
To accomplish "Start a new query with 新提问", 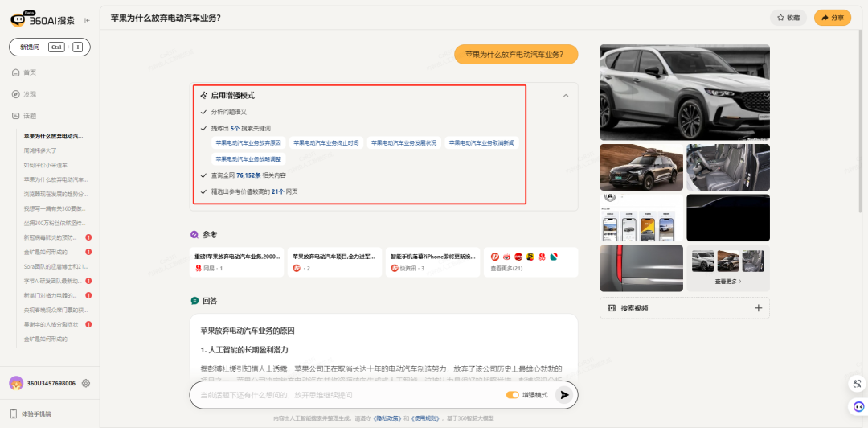I will pyautogui.click(x=28, y=47).
